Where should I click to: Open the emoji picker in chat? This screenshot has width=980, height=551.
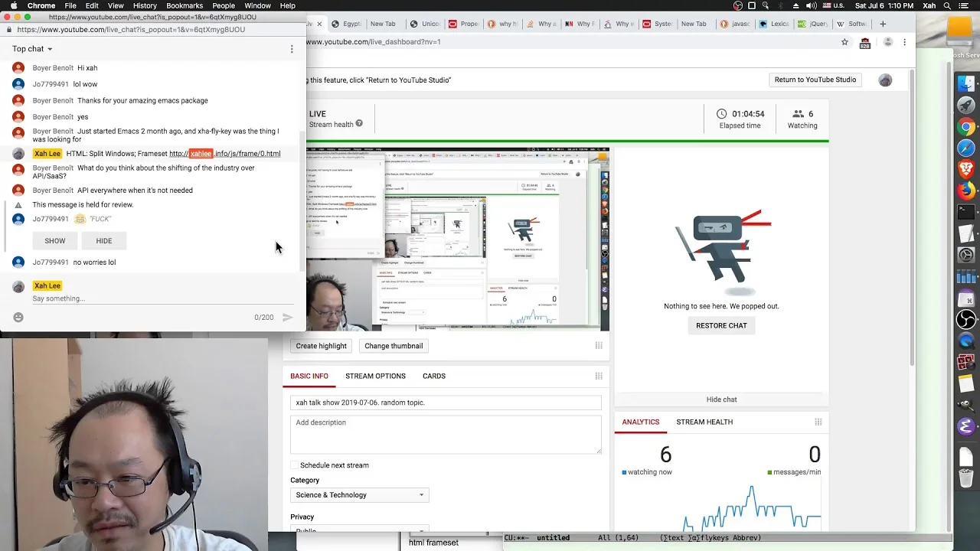[x=18, y=317]
